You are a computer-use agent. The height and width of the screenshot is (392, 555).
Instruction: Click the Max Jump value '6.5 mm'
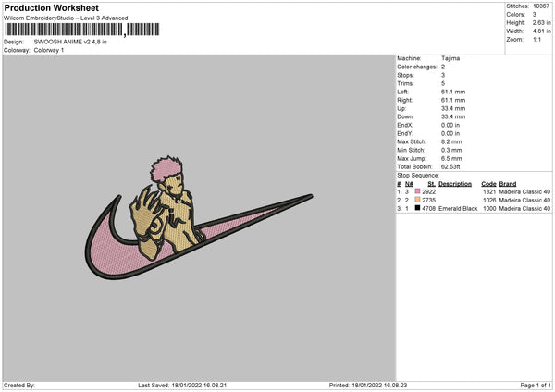451,158
